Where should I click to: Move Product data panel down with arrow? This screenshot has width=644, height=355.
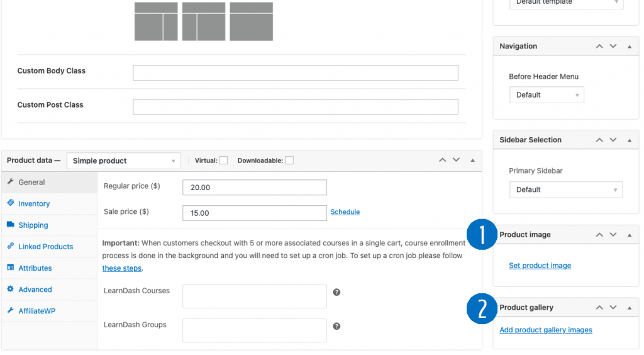click(457, 161)
